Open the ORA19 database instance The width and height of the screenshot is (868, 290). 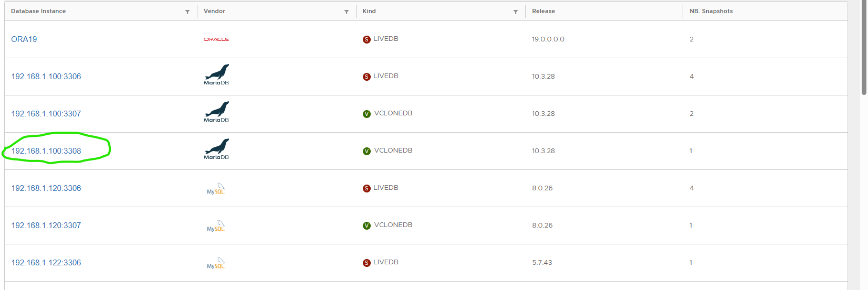tap(24, 39)
